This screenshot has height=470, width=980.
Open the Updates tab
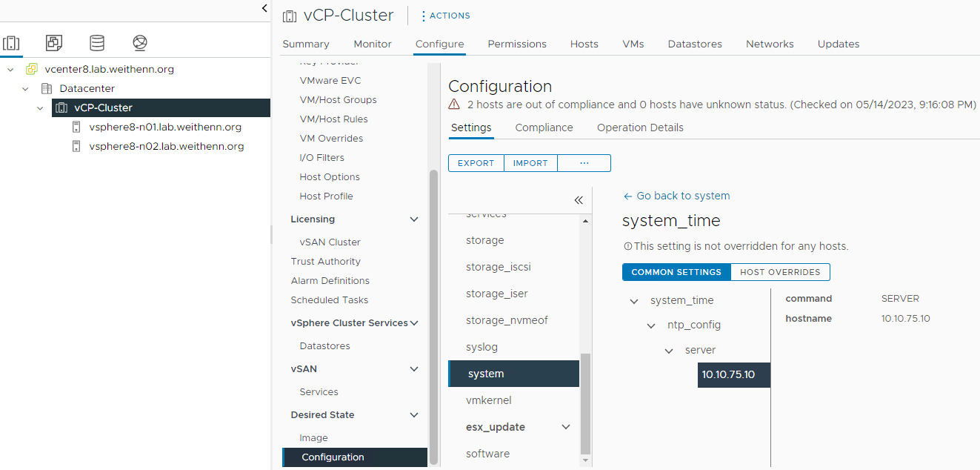[839, 44]
